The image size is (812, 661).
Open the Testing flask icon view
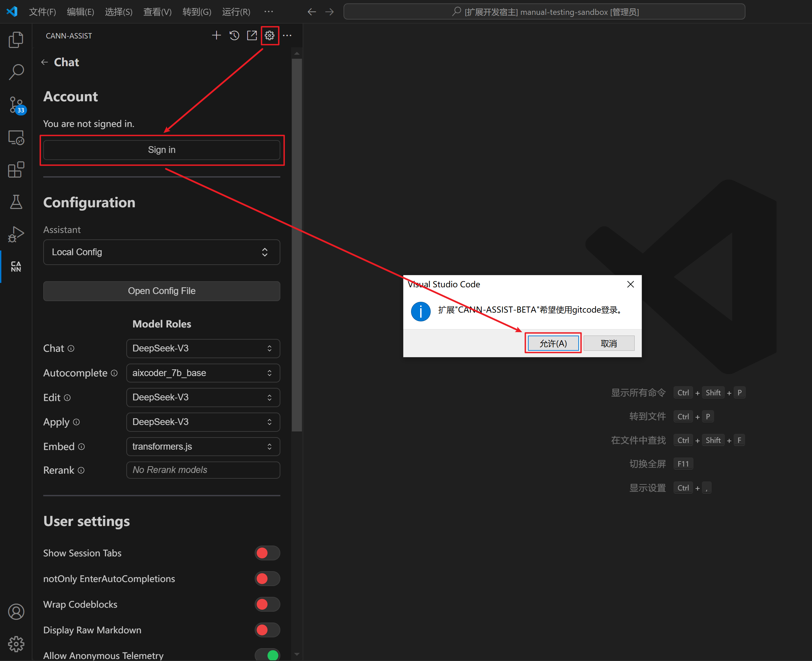pyautogui.click(x=16, y=202)
